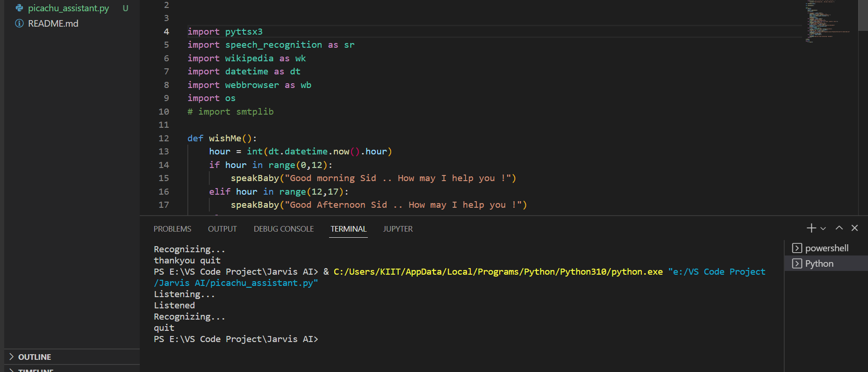Click the info icon beside README.md

coord(19,23)
